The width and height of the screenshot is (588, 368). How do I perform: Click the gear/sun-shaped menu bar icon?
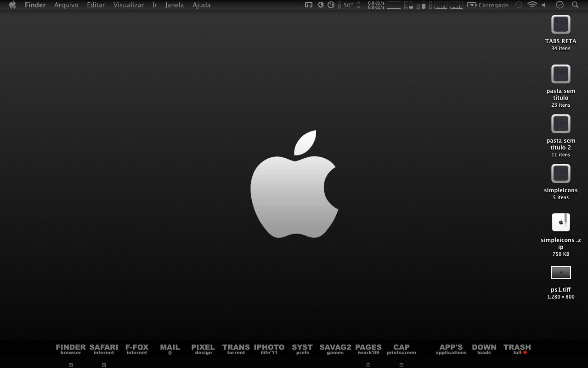click(321, 5)
